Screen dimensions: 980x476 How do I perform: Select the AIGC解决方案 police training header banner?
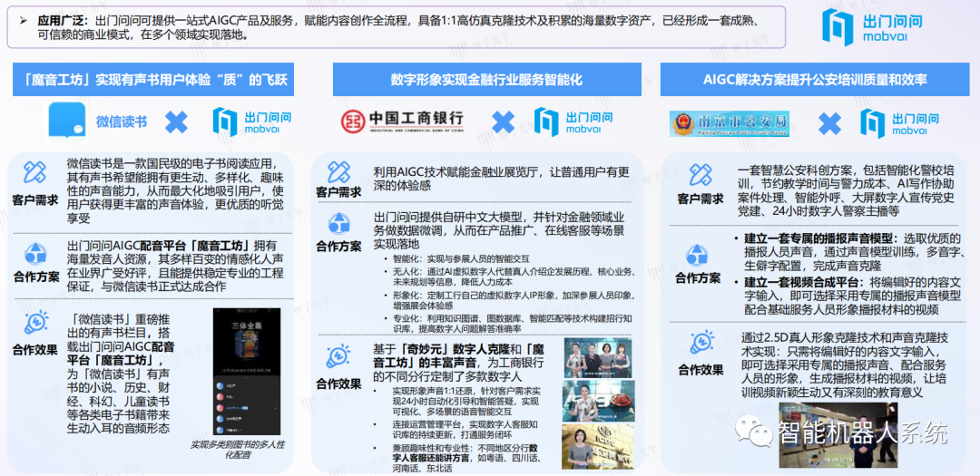pyautogui.click(x=814, y=80)
